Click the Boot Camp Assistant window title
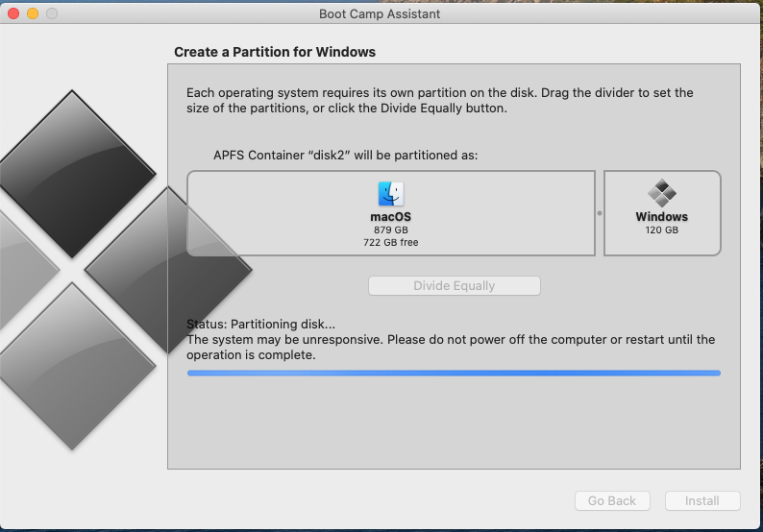763x532 pixels. (x=380, y=13)
